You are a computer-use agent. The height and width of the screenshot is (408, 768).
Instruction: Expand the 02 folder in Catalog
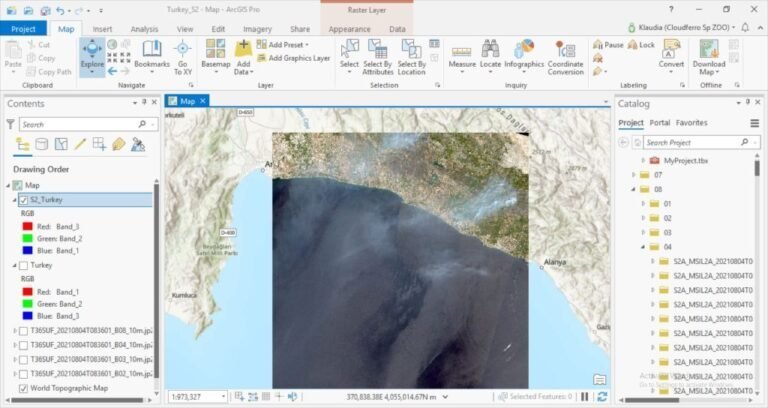pyautogui.click(x=643, y=218)
